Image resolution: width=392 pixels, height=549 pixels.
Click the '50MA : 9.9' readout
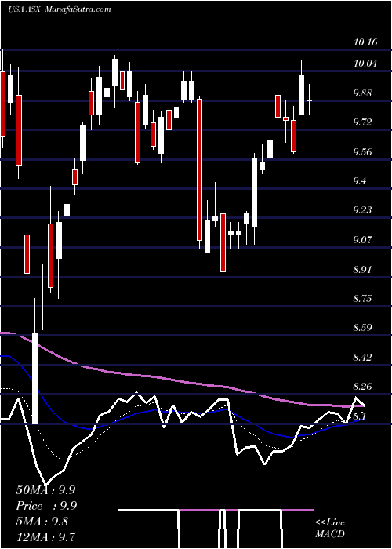(45, 490)
